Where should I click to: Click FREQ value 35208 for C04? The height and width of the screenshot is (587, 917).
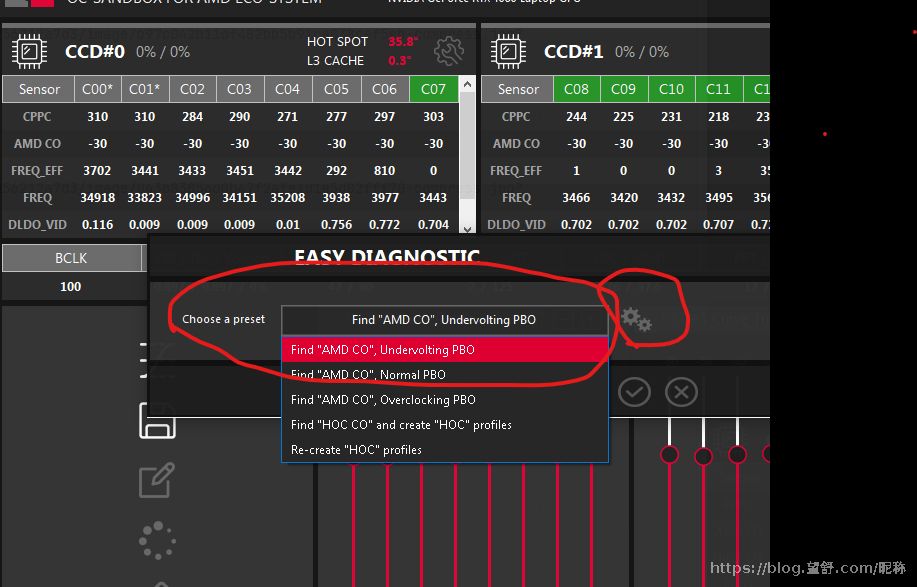(x=288, y=198)
